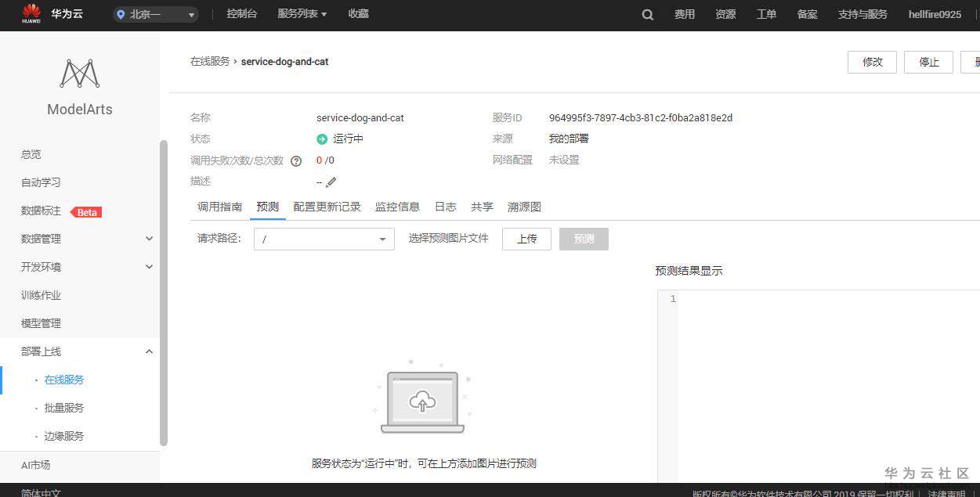Click the service ID value 964995f3-7897-4cb3-81c2-f0ba2a818e2d
The image size is (980, 497).
point(641,118)
